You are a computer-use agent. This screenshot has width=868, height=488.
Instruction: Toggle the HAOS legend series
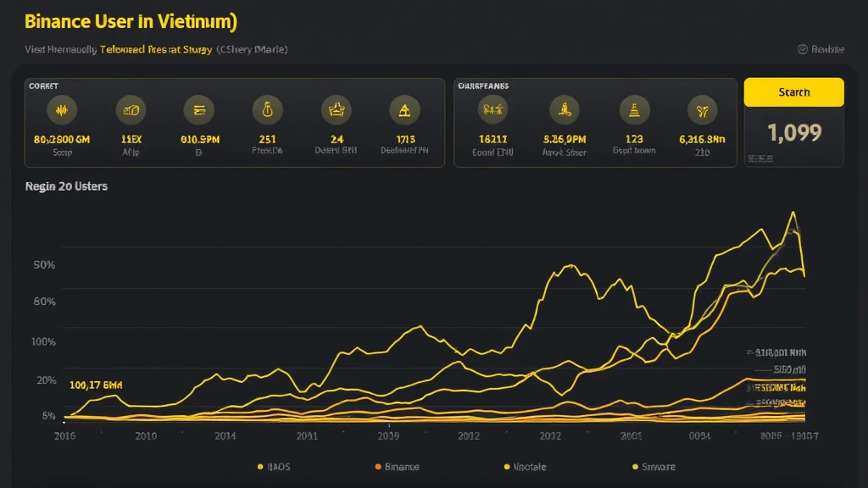274,467
